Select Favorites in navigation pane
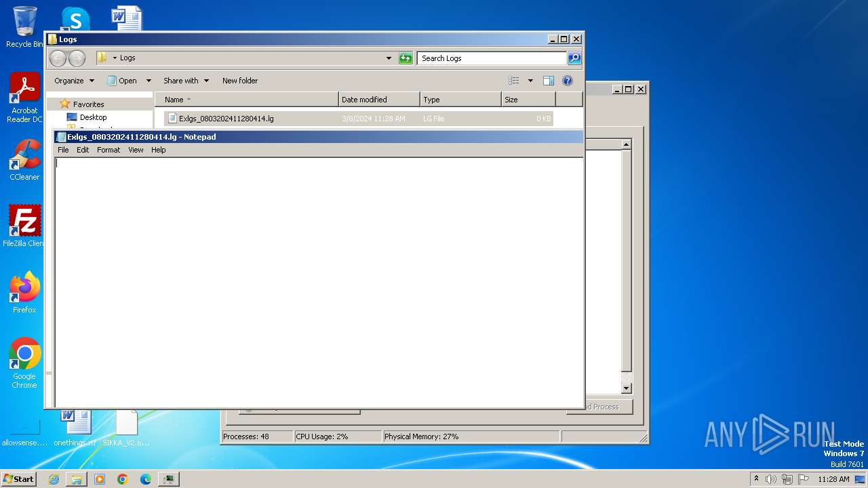The height and width of the screenshot is (488, 868). point(88,104)
